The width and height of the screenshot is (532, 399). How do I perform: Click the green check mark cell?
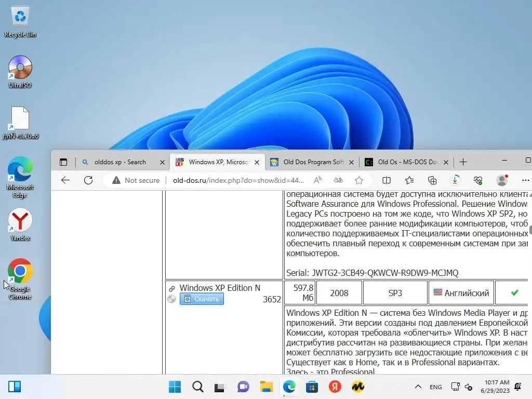(x=514, y=292)
